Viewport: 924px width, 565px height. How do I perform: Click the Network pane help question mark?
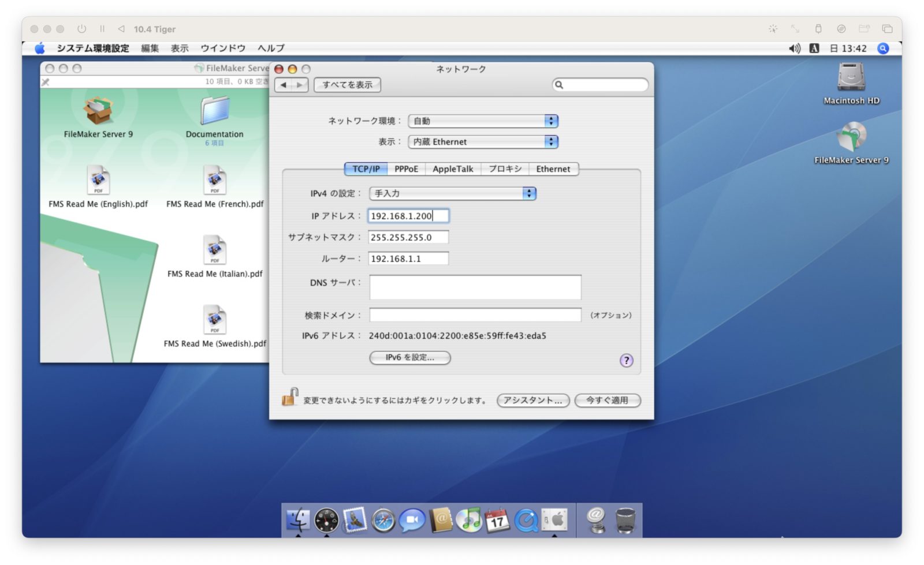point(626,361)
